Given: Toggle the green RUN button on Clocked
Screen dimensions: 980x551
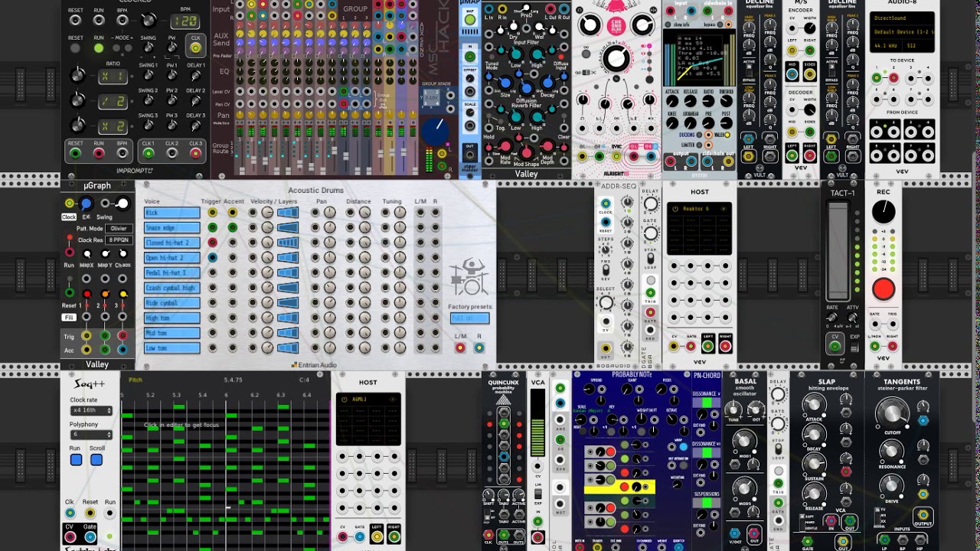Looking at the screenshot, I should point(98,48).
